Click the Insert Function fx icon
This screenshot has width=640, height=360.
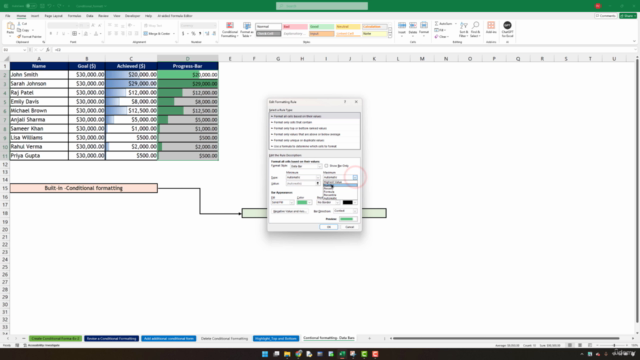coord(48,50)
